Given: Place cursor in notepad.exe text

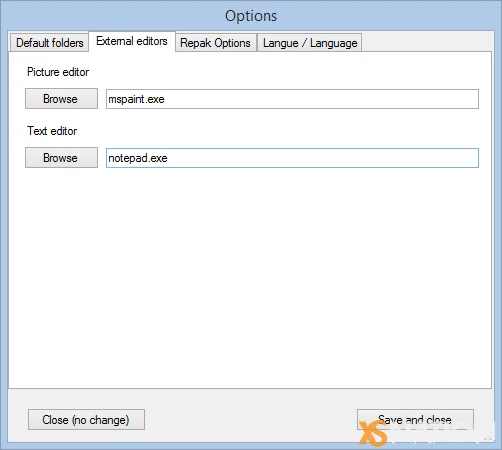Looking at the screenshot, I should click(x=138, y=158).
